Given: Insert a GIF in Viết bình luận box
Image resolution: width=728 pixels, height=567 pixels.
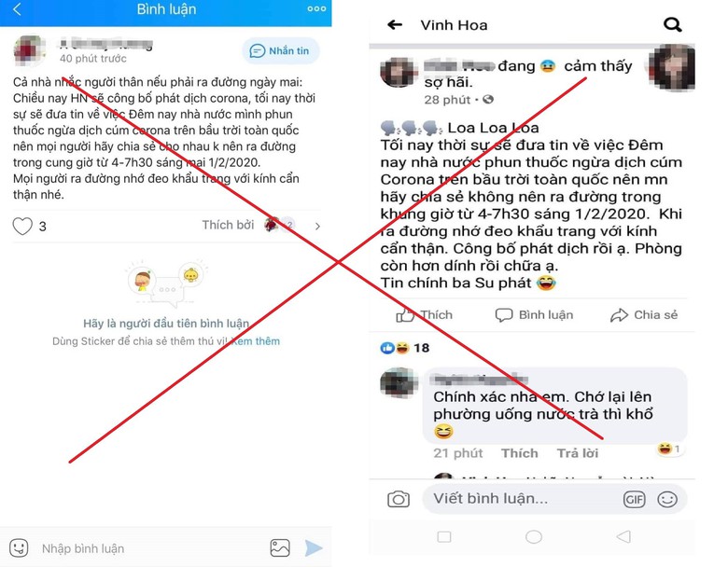Looking at the screenshot, I should 635,499.
